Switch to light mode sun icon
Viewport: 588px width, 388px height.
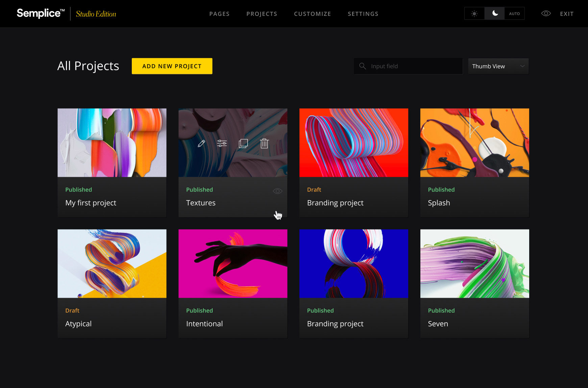[474, 14]
